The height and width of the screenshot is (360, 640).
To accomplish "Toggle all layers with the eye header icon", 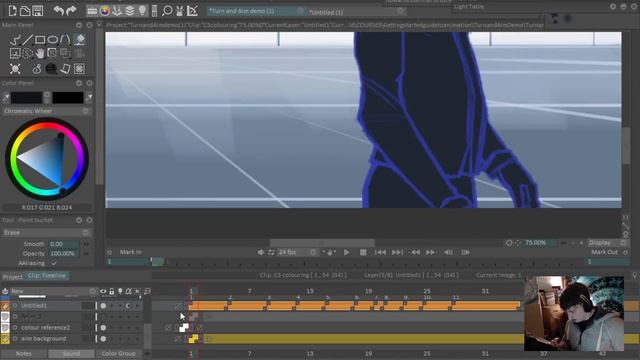I will [x=103, y=291].
